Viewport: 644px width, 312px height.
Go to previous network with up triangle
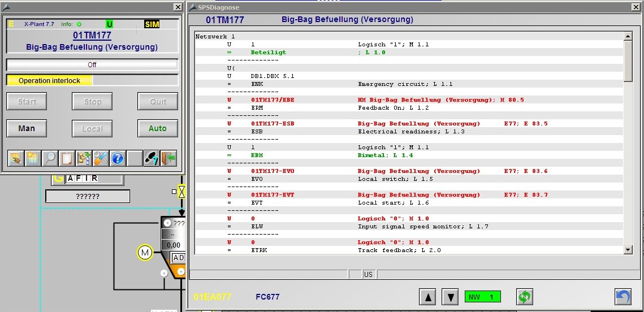(x=427, y=297)
